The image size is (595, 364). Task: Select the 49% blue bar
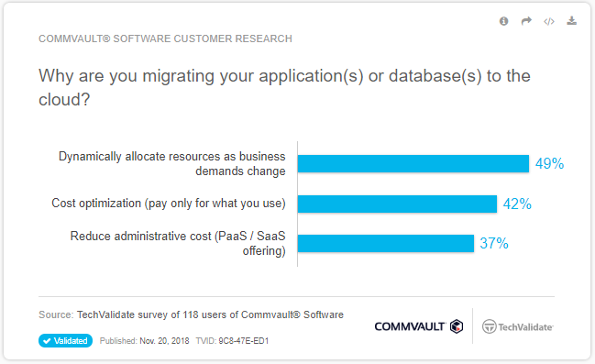413,163
